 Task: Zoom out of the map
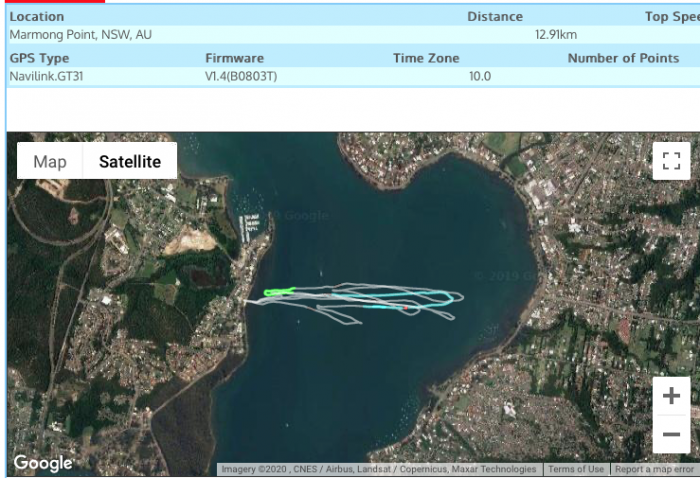(671, 435)
